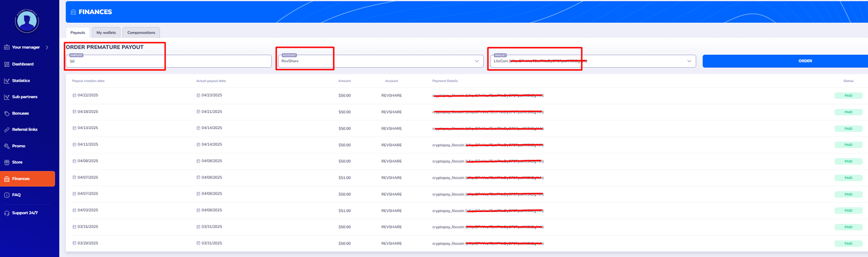Click the Sub partners sidebar icon
868x257 pixels.
point(7,97)
